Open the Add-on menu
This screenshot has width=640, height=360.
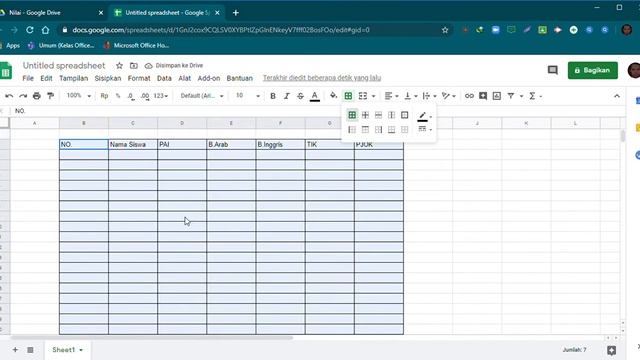pyautogui.click(x=209, y=78)
